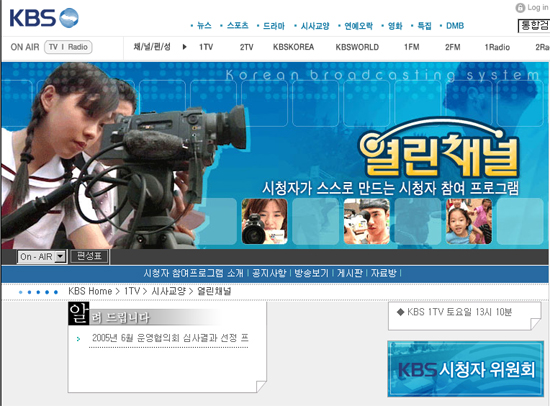This screenshot has height=406, width=550.
Task: Click the woman with camera thumbnail
Action: pos(264,221)
